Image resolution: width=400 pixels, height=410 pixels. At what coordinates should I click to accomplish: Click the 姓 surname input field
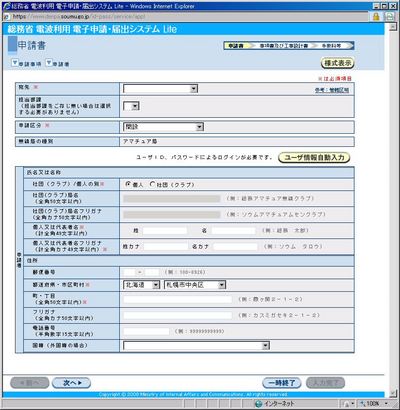pyautogui.click(x=165, y=230)
